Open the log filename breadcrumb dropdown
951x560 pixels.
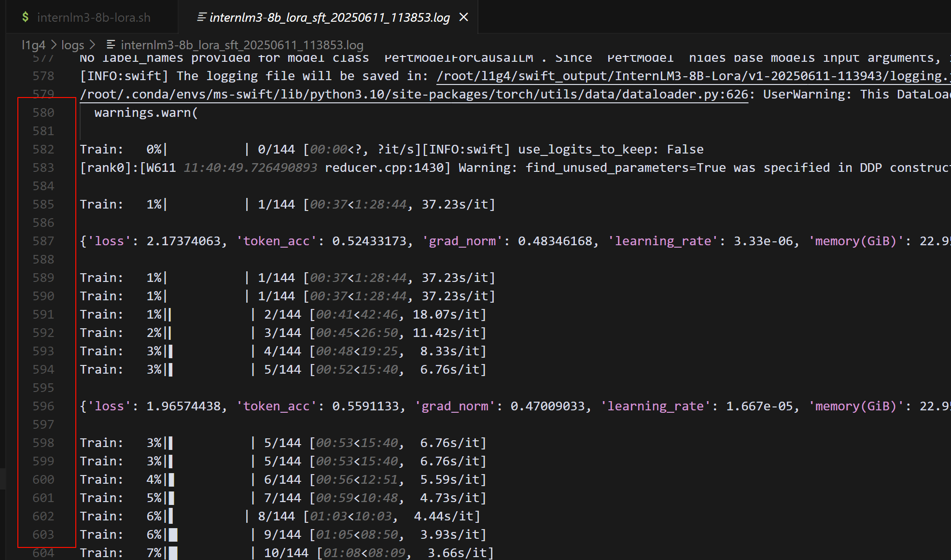tap(241, 45)
